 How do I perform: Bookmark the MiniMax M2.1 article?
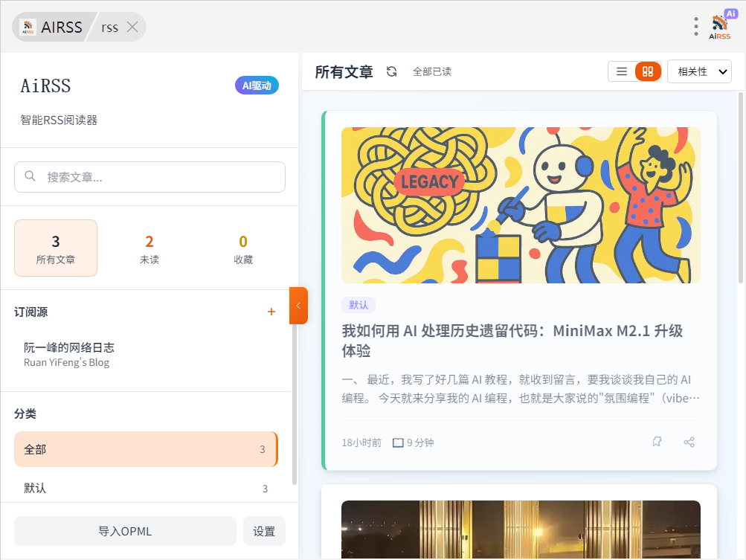(x=657, y=442)
